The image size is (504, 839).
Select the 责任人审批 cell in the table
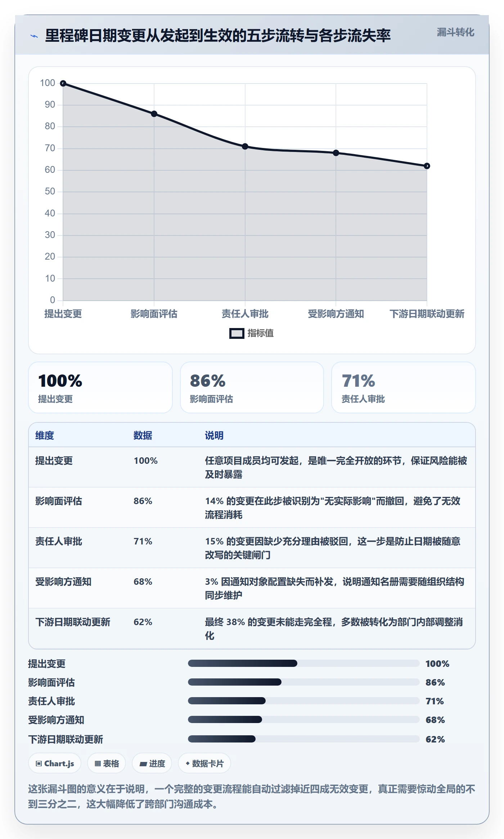point(59,541)
